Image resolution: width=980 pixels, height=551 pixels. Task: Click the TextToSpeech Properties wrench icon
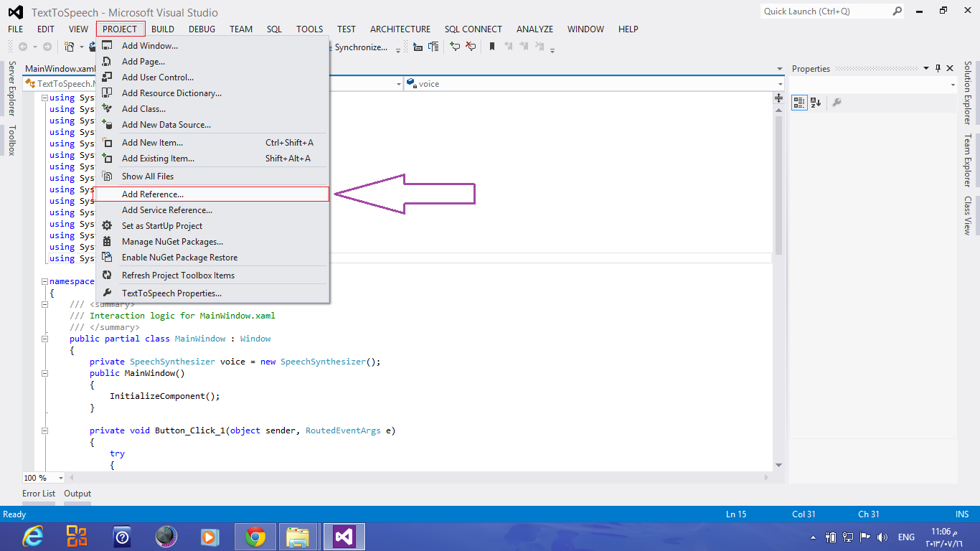click(x=107, y=293)
